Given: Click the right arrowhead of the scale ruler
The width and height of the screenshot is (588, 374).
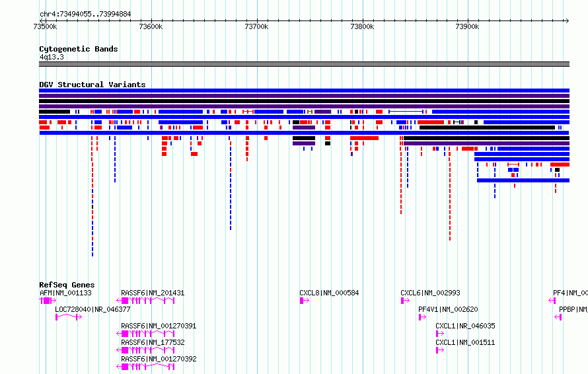Looking at the screenshot, I should click(x=567, y=20).
